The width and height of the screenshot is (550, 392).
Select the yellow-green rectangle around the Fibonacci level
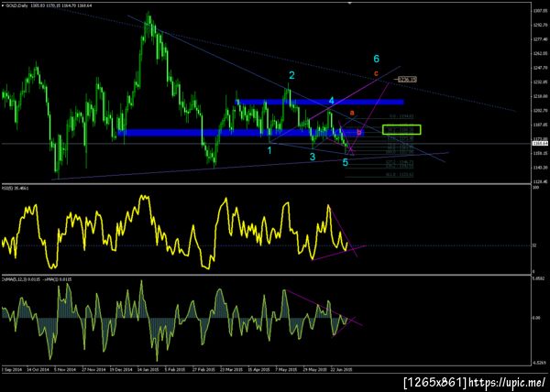pyautogui.click(x=401, y=130)
